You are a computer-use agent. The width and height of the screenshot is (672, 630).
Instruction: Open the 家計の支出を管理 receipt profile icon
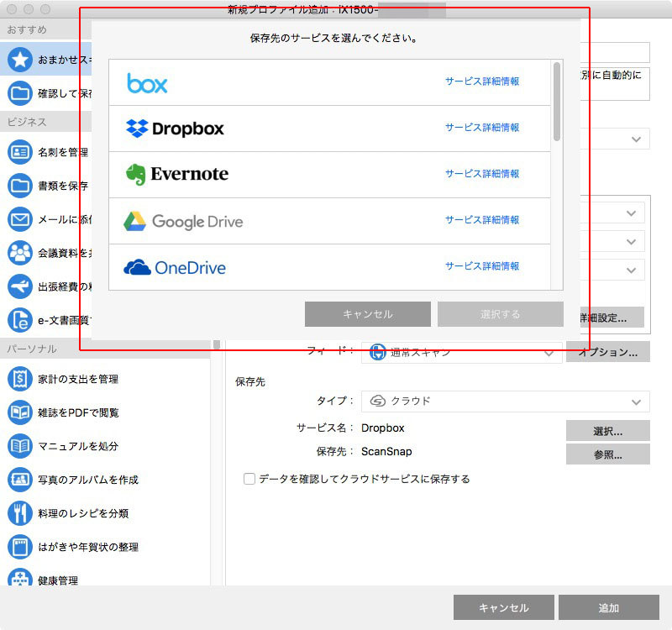point(18,379)
